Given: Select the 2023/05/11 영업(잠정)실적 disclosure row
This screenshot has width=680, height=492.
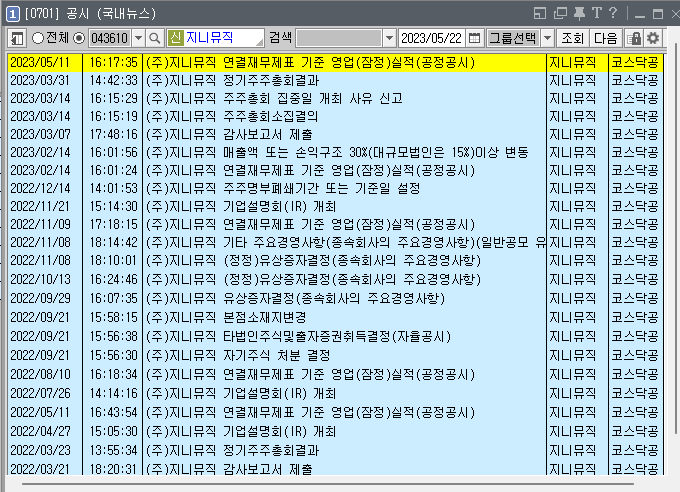Looking at the screenshot, I should [x=335, y=62].
